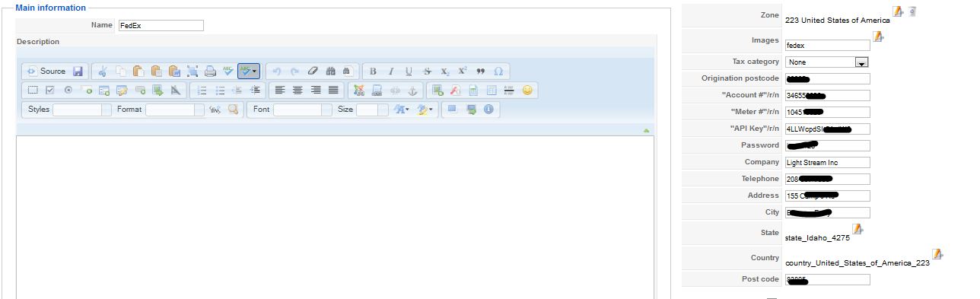Image resolution: width=980 pixels, height=299 pixels.
Task: Insert a block quote
Action: click(x=480, y=72)
